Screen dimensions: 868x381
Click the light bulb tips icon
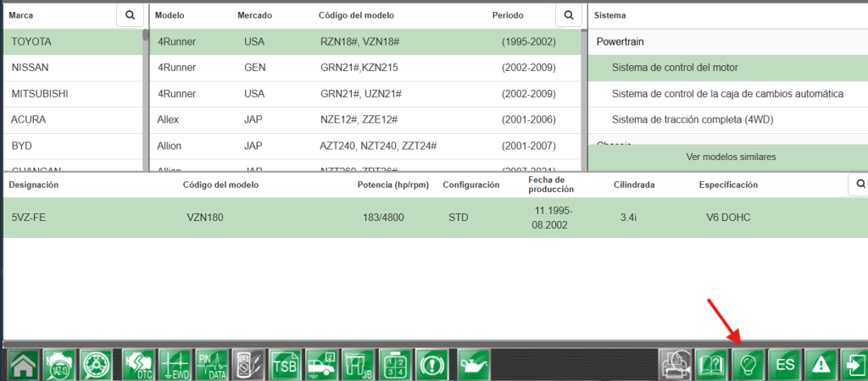748,364
